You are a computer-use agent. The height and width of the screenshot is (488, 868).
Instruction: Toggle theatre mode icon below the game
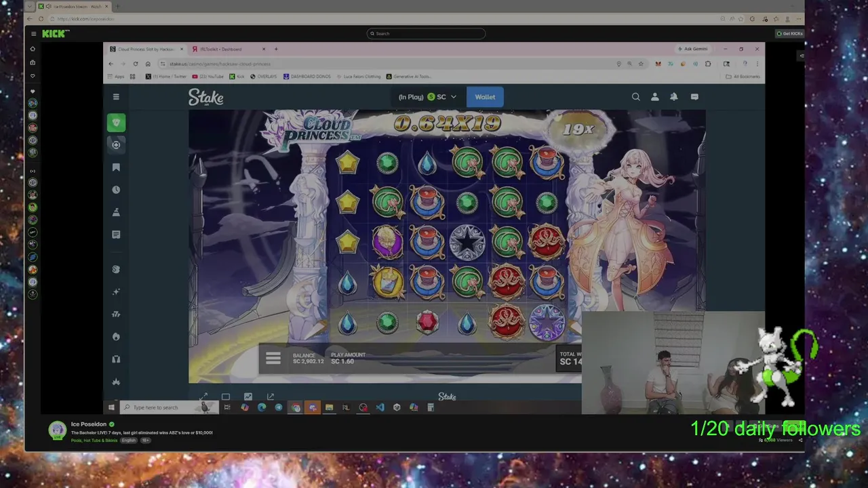(226, 396)
